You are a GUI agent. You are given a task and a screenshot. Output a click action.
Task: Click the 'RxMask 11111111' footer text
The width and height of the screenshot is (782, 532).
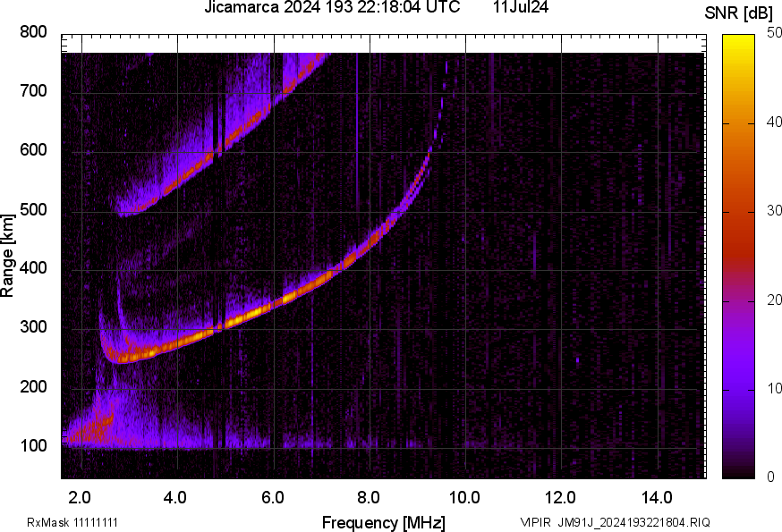72,522
